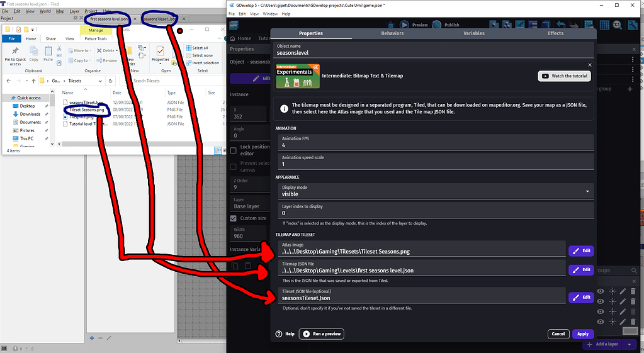Open recent locations arrow in Explorer navigation
This screenshot has height=353, width=644.
[x=26, y=81]
